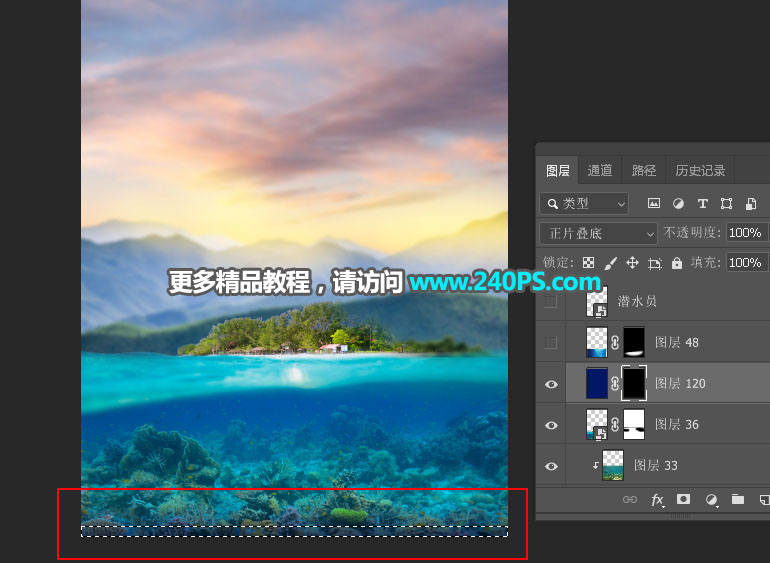This screenshot has width=770, height=563.
Task: Click the 图层 120 dark blue thumbnail
Action: tap(597, 383)
